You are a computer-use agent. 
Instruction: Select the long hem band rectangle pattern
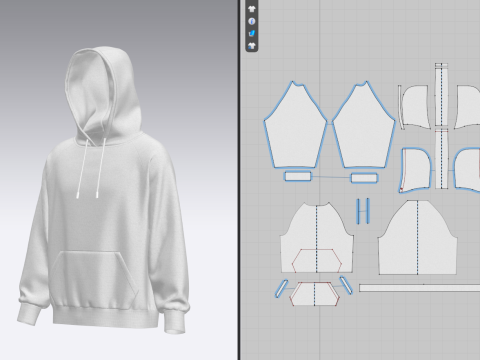coord(419,288)
